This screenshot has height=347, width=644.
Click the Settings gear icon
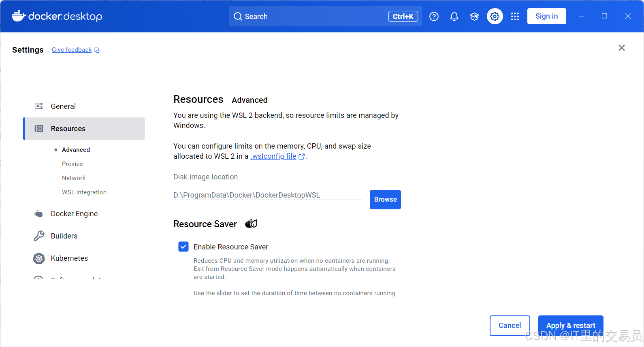[x=495, y=16]
